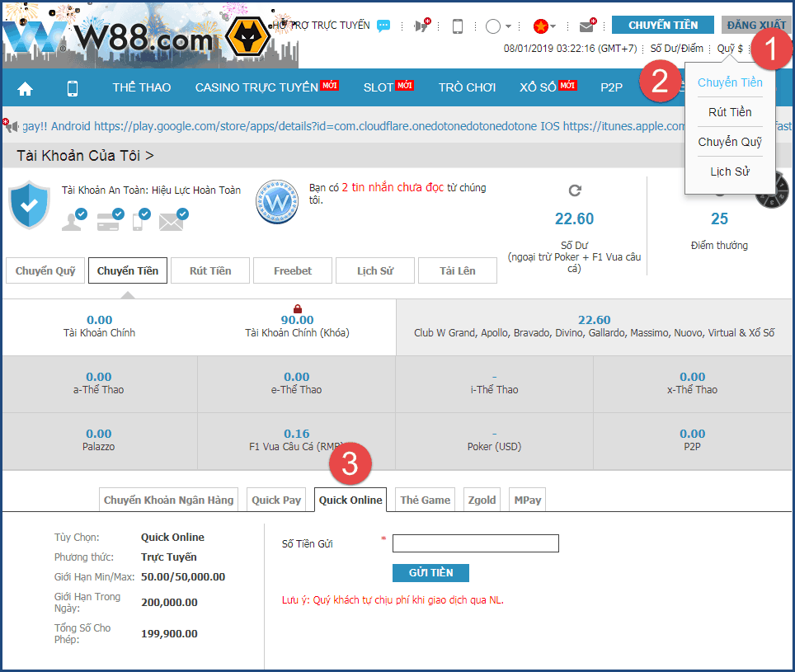Screen dimensions: 795x672
Task: Open mobile version icon in blue navigation bar
Action: pos(73,89)
